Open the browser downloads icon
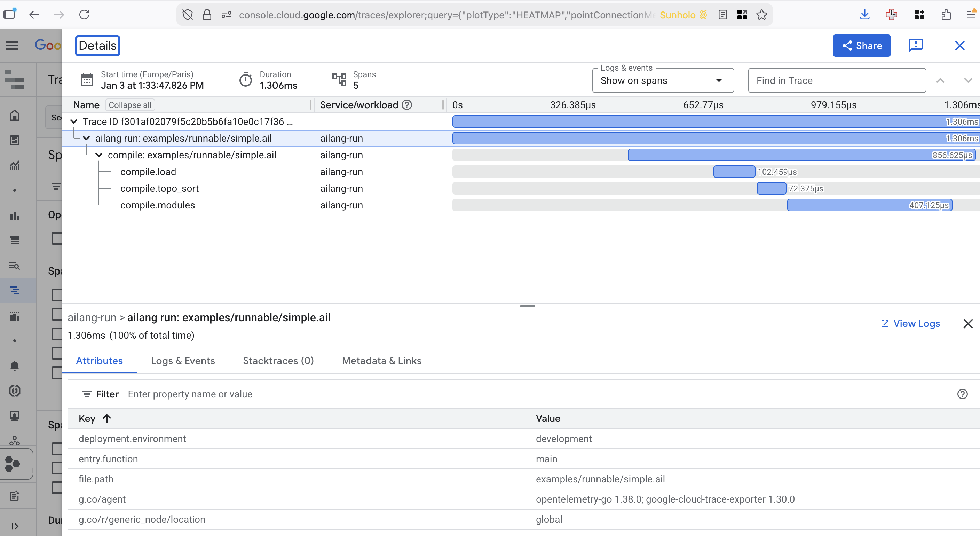The width and height of the screenshot is (980, 536). pyautogui.click(x=864, y=15)
